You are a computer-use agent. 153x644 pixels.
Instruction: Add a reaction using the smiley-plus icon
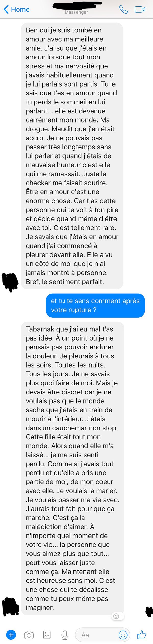click(118, 616)
